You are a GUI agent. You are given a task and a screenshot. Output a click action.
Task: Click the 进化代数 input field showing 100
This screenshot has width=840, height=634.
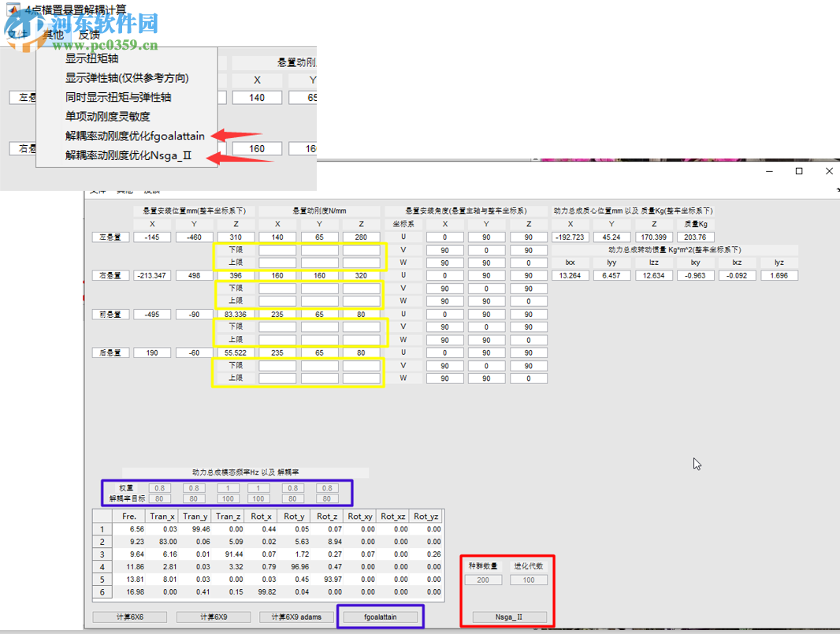tap(528, 580)
